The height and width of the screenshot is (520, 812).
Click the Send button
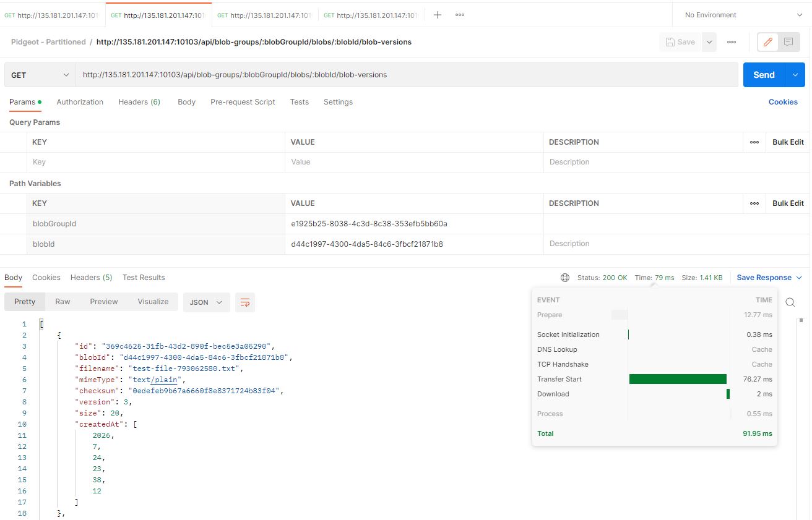[764, 75]
